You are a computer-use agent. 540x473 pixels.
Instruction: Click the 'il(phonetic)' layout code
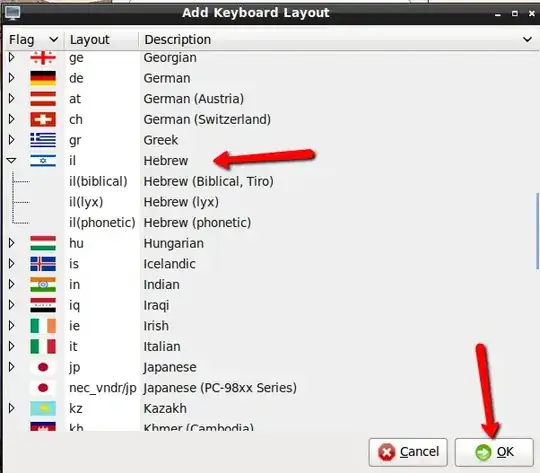pos(102,223)
